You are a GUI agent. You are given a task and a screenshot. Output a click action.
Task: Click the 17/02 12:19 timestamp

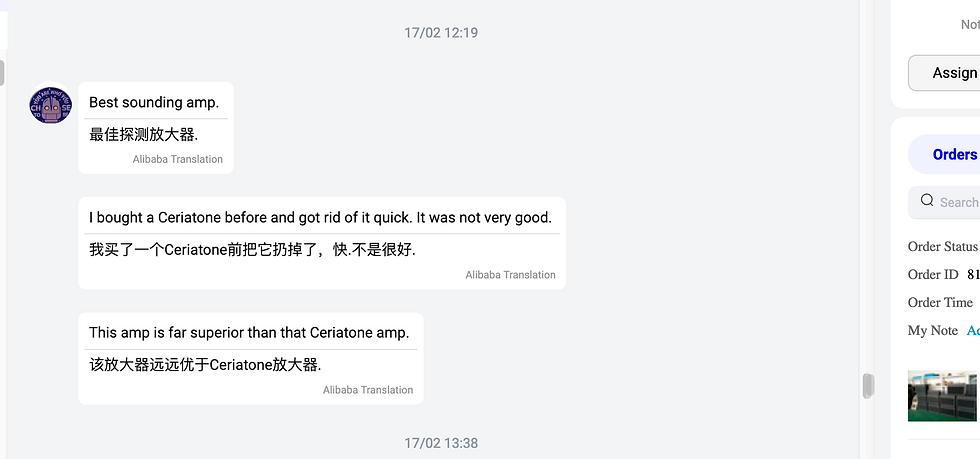tap(441, 33)
